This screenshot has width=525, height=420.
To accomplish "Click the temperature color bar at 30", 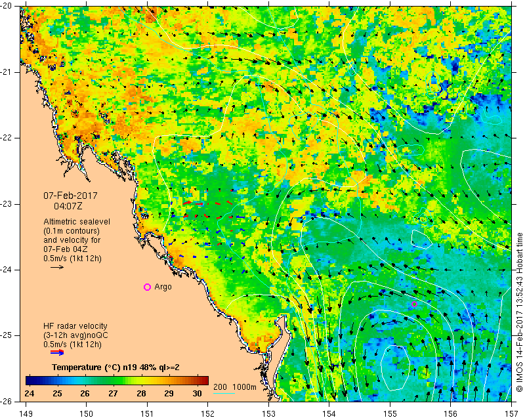I will pos(197,381).
